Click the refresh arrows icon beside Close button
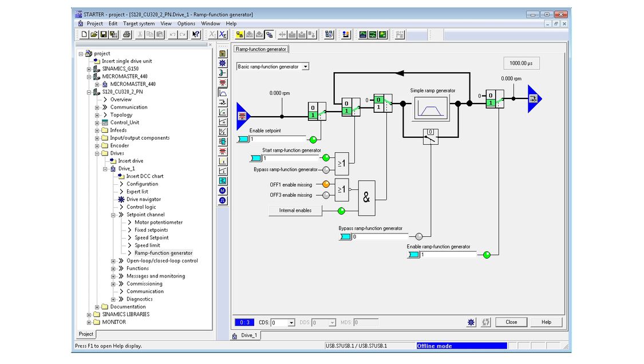Screen dimensions: 644x364 486,322
